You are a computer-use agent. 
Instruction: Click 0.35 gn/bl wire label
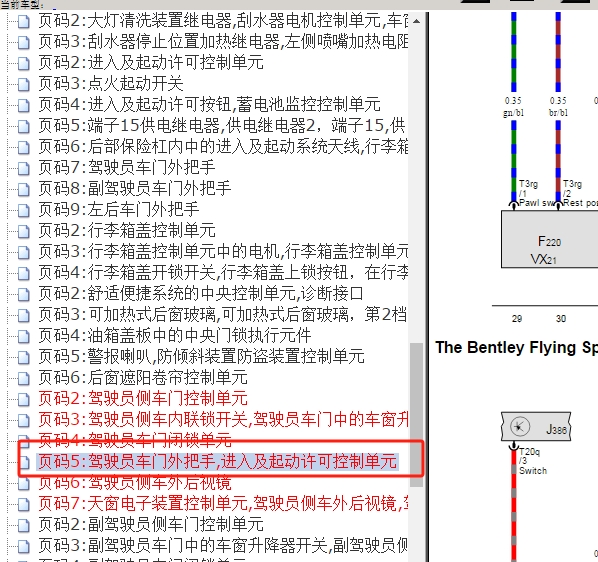coord(513,106)
